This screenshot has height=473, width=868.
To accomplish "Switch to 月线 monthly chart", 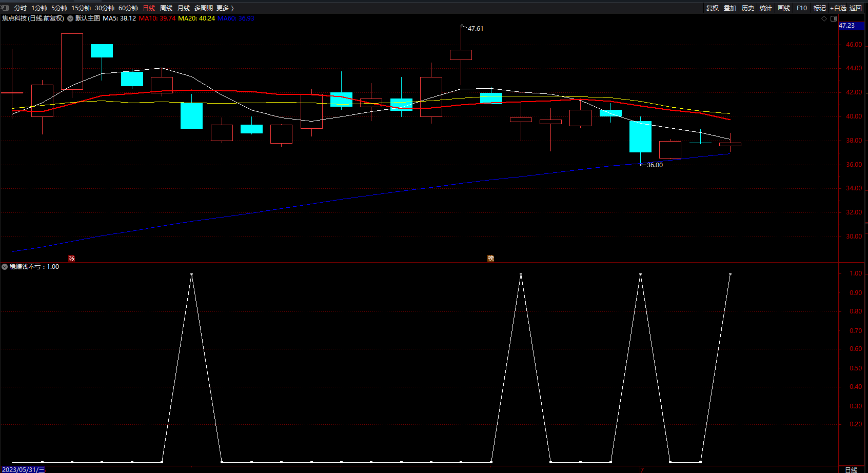I will (x=184, y=8).
